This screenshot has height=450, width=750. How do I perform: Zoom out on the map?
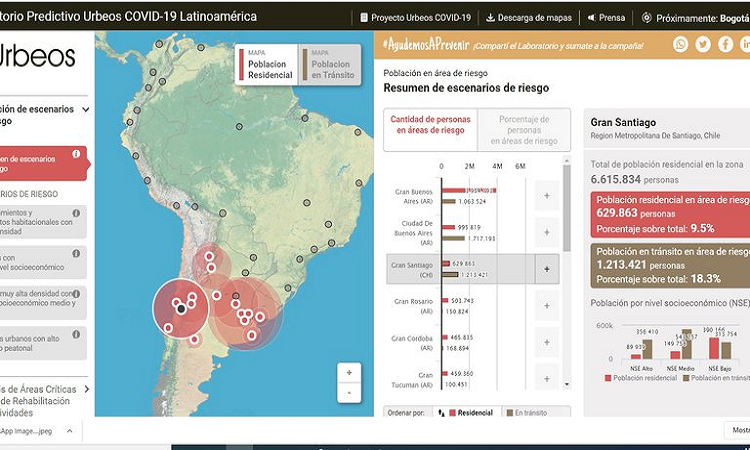tap(349, 393)
